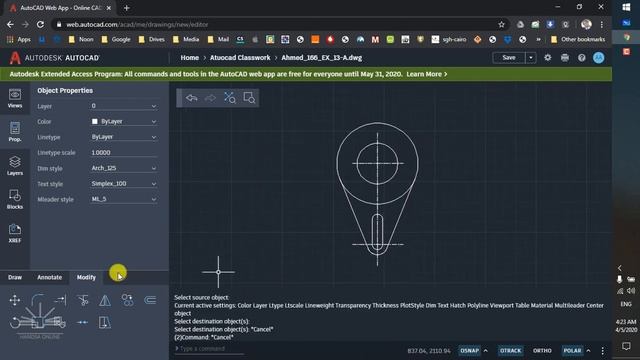The image size is (640, 360).
Task: Open the Dim style Arch_125 dropdown
Action: coord(124,168)
